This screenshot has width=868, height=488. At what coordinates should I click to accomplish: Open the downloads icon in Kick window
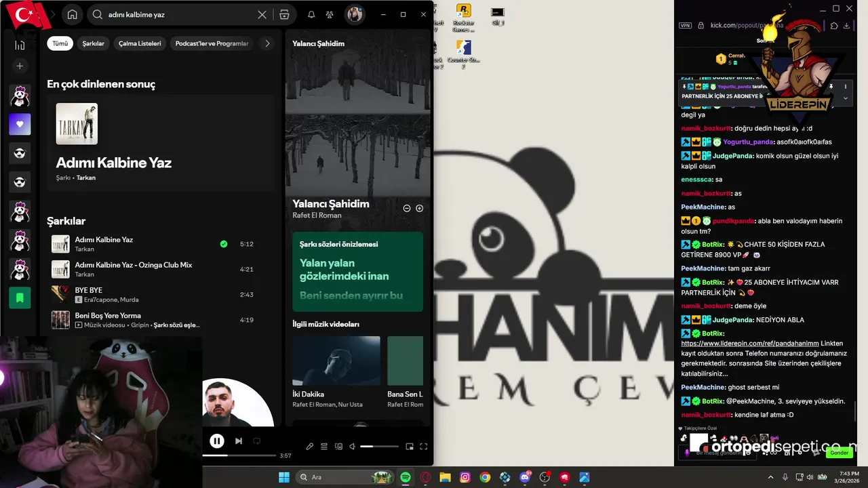847,25
